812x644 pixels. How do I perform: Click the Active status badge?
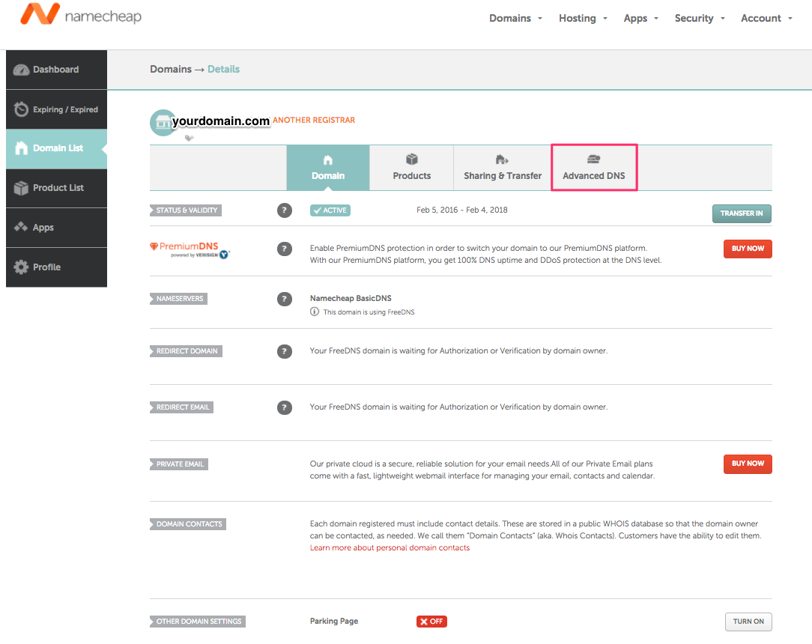[330, 210]
